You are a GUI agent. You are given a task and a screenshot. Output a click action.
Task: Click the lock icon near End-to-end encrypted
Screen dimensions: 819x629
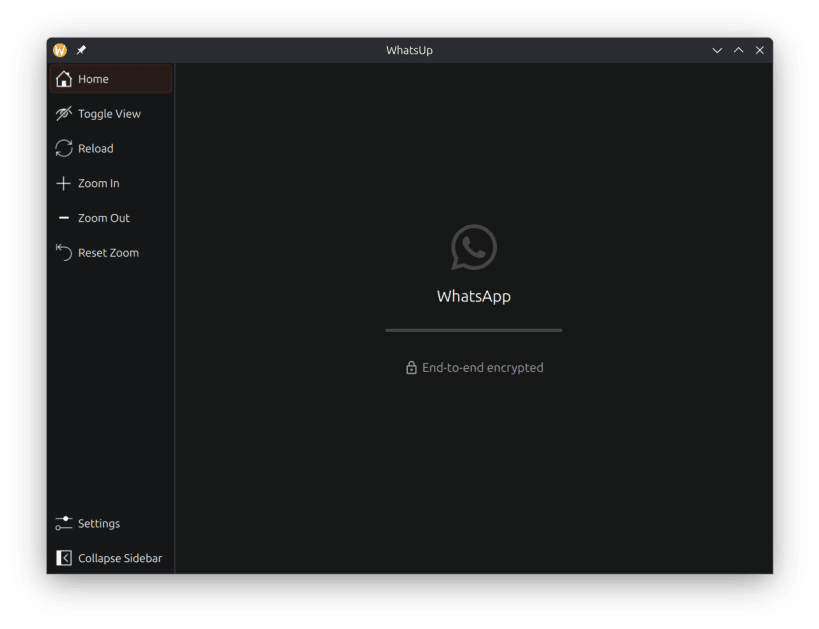click(x=412, y=368)
